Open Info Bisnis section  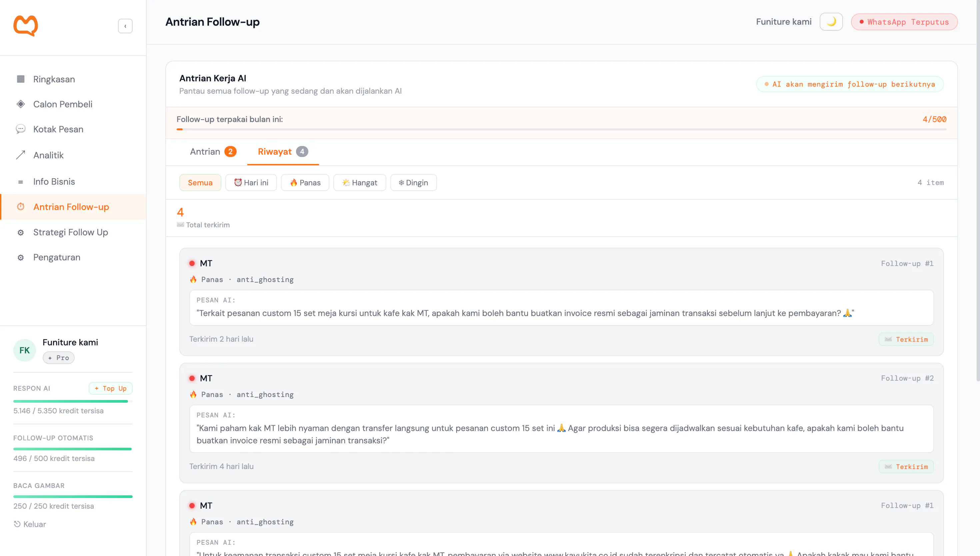click(73, 181)
